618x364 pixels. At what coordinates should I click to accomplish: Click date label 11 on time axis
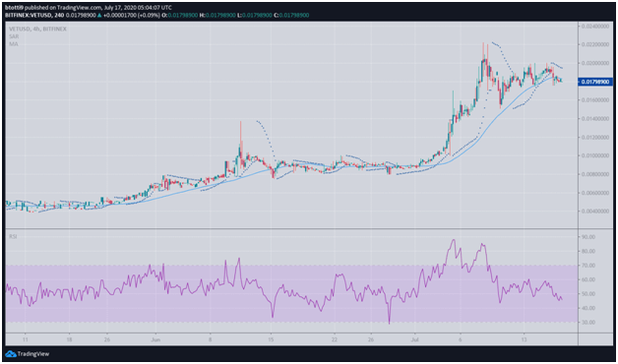tap(26, 339)
